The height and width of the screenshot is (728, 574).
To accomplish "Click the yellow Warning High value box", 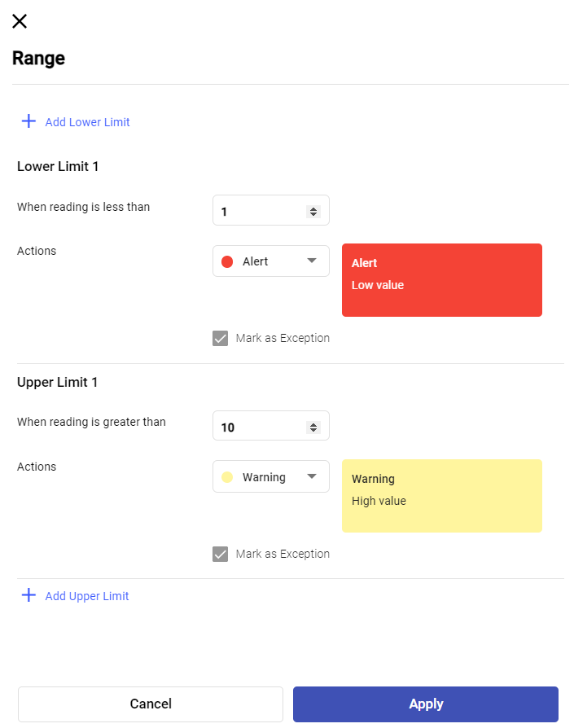I will tap(441, 496).
